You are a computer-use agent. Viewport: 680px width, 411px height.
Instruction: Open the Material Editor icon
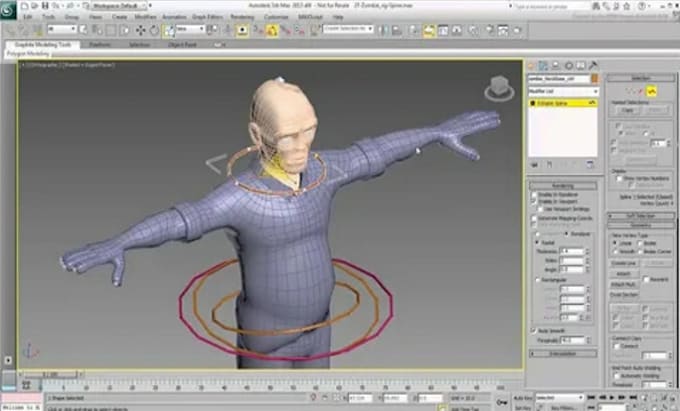474,30
